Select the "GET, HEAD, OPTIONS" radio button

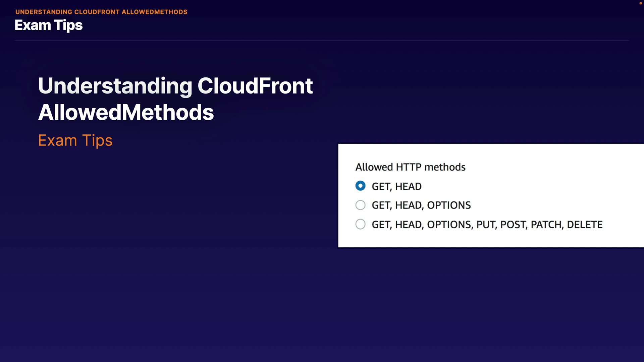click(360, 205)
